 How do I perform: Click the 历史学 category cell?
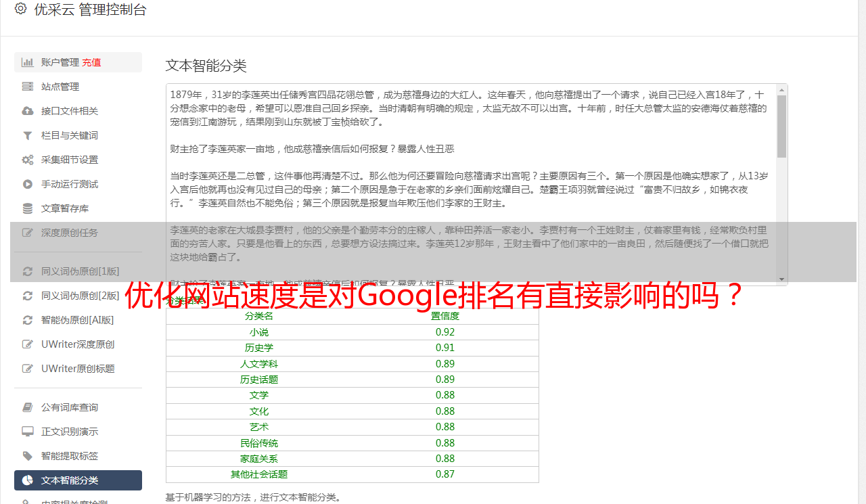258,348
